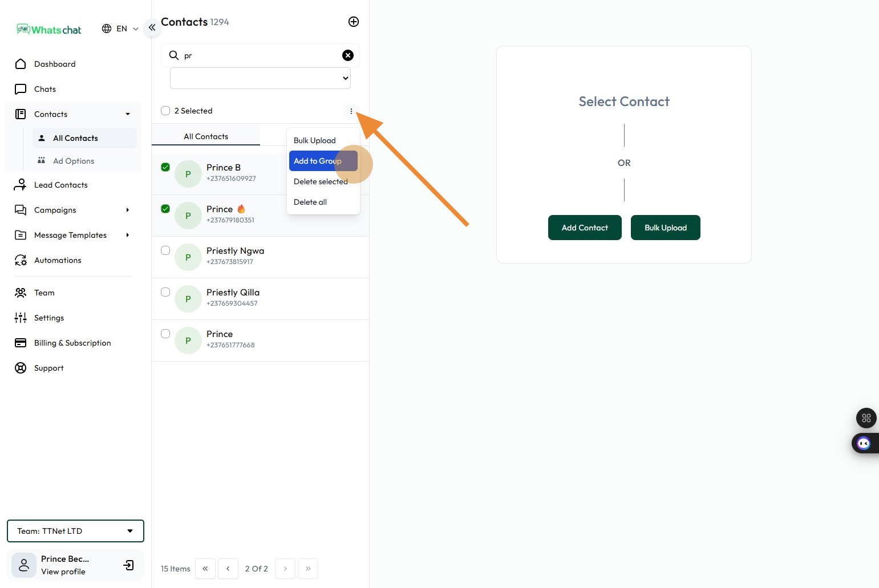Collapse the sidebar with double chevron
879x588 pixels.
pos(152,27)
